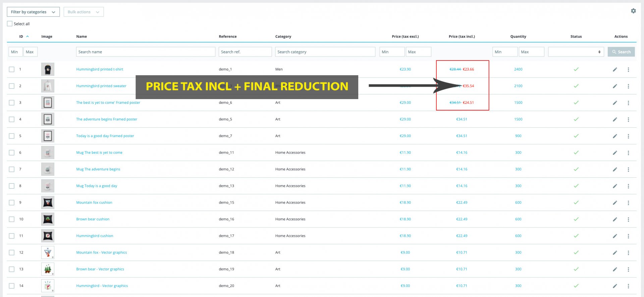This screenshot has width=644, height=297.
Task: Focus the Search name input field
Action: point(146,52)
